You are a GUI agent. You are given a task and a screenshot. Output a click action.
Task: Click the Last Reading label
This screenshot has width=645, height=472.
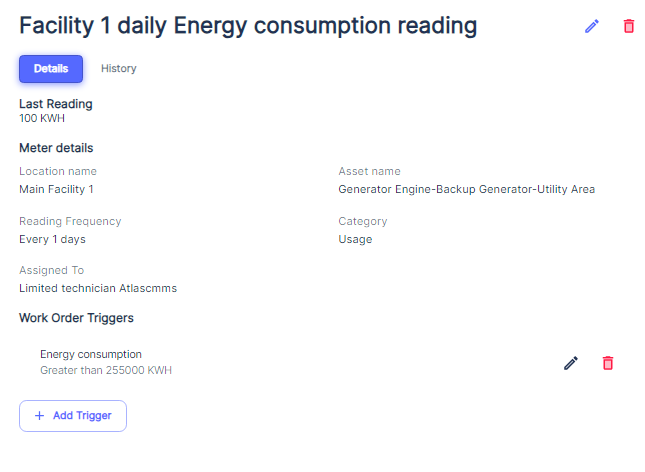56,104
